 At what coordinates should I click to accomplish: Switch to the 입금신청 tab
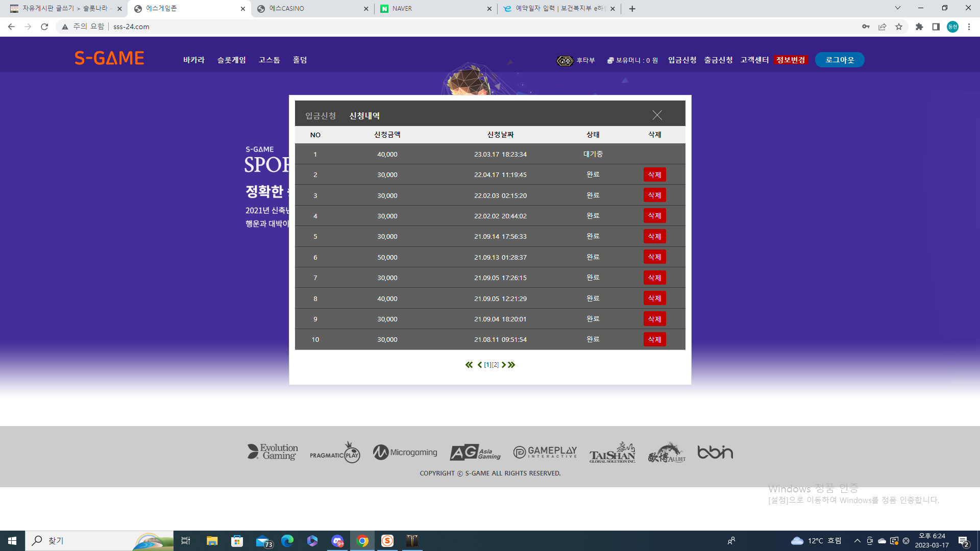[321, 116]
